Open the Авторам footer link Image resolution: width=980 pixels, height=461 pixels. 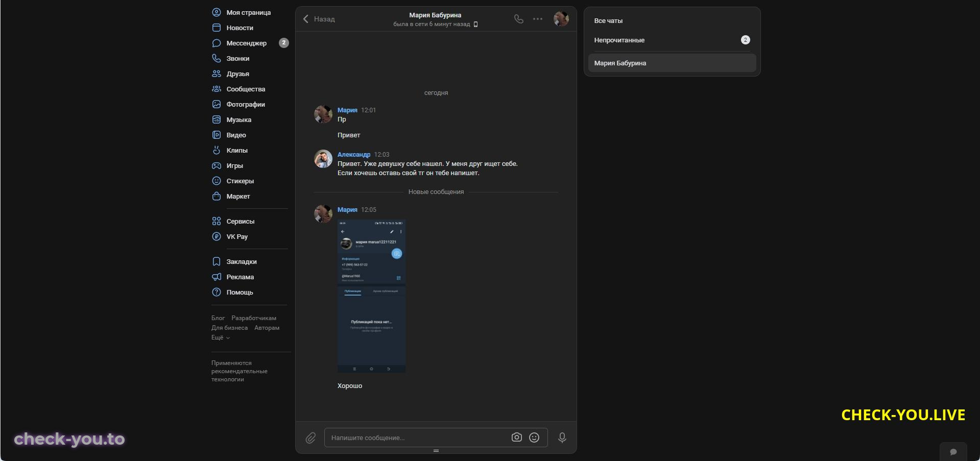click(267, 328)
